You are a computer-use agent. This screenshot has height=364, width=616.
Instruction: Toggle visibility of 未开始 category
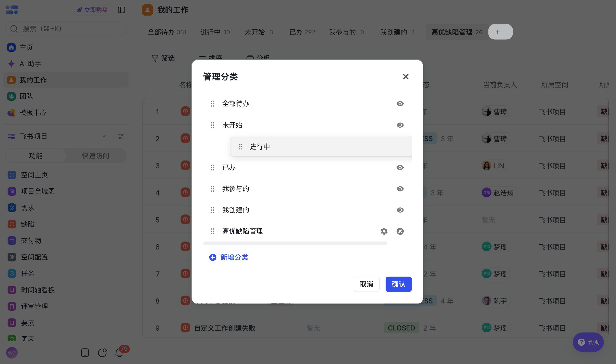click(400, 125)
